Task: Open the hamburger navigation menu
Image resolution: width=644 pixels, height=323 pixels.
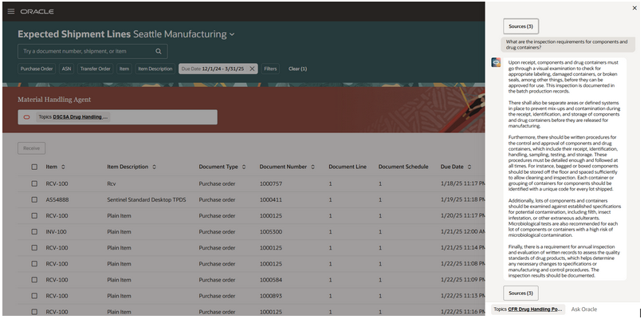Action: point(11,11)
